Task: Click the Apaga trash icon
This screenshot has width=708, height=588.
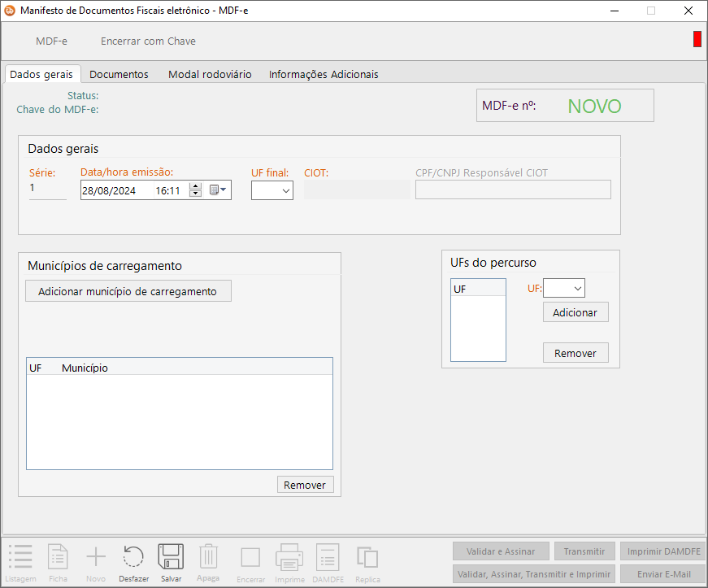Action: point(208,558)
